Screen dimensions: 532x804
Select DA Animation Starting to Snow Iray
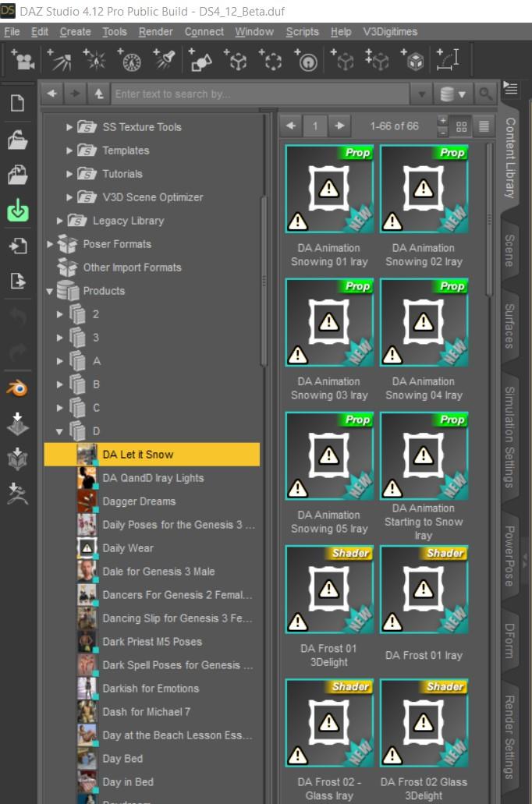pyautogui.click(x=424, y=456)
